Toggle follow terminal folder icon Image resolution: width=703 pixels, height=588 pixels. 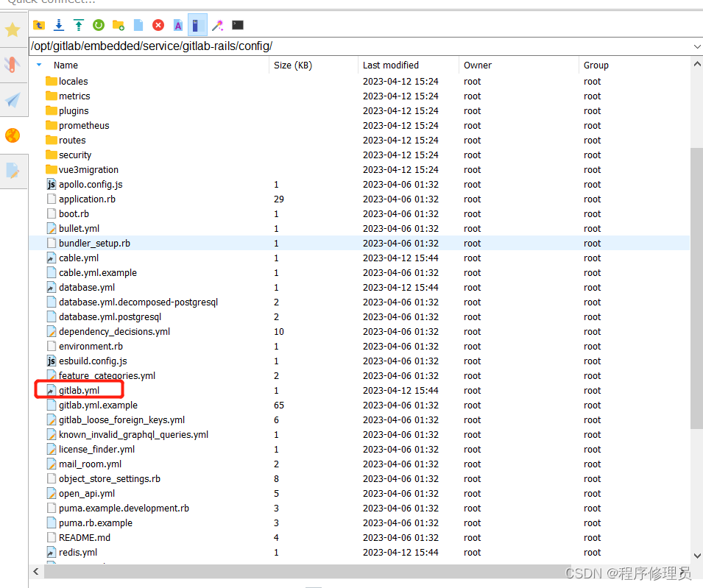click(x=197, y=25)
